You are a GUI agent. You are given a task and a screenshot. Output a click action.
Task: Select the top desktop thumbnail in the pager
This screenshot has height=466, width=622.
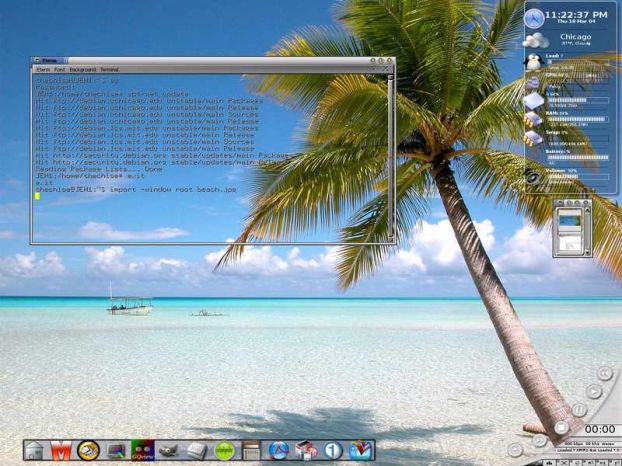[x=570, y=220]
